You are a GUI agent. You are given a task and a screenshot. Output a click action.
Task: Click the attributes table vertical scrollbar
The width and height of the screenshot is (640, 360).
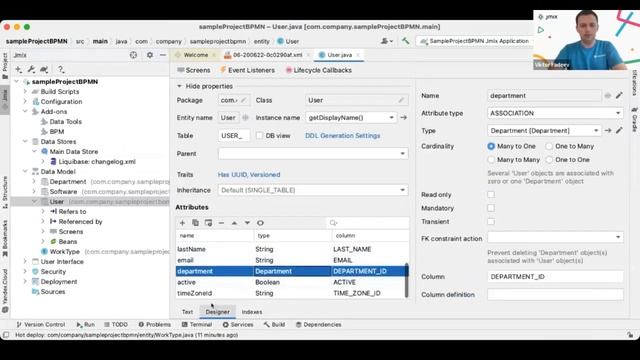(407, 280)
